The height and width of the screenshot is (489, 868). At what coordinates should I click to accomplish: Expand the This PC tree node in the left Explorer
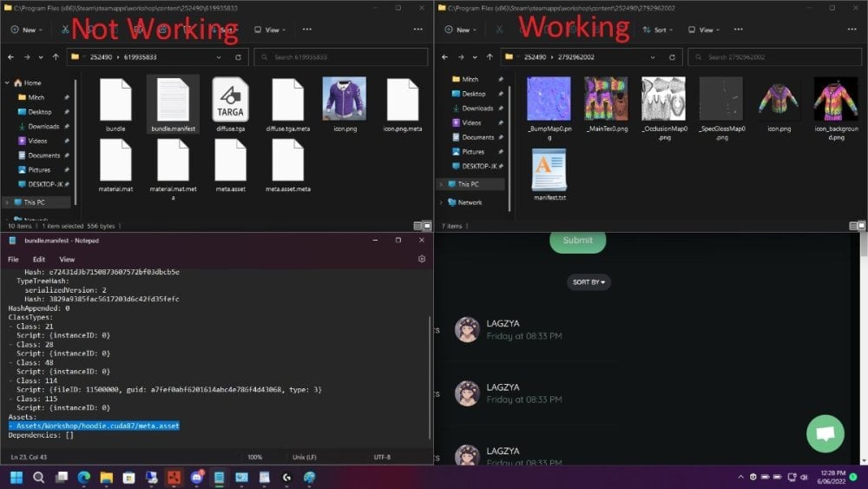click(7, 202)
